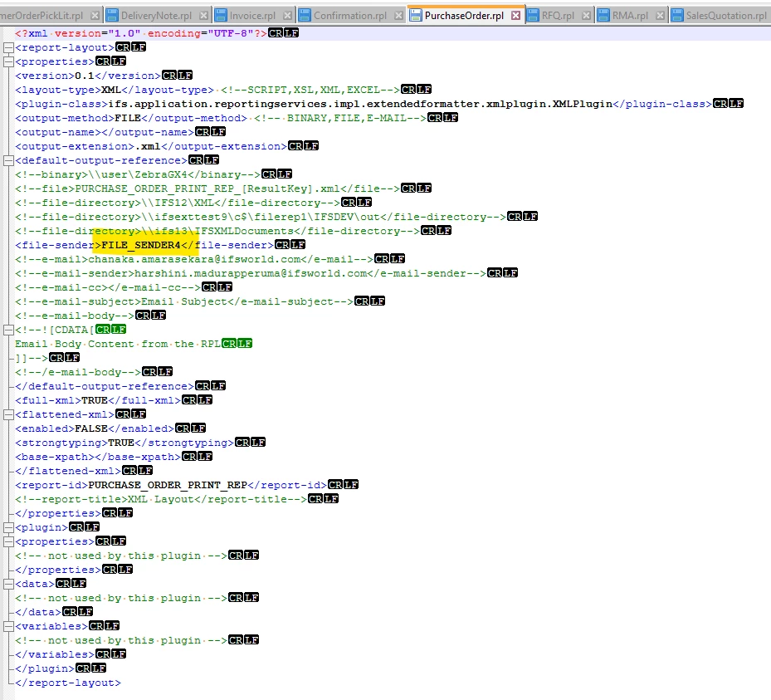The height and width of the screenshot is (700, 771).
Task: Collapse the data fold marker
Action: [7, 585]
